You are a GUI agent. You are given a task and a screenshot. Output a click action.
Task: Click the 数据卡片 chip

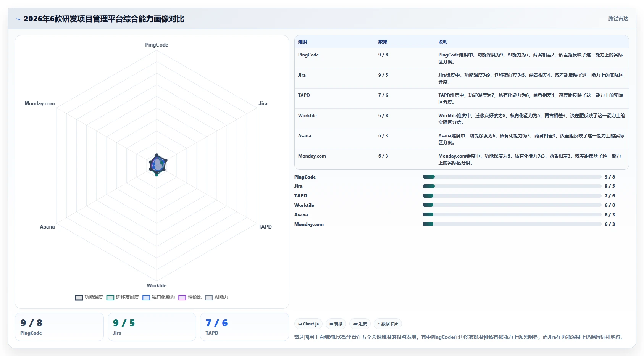click(388, 324)
